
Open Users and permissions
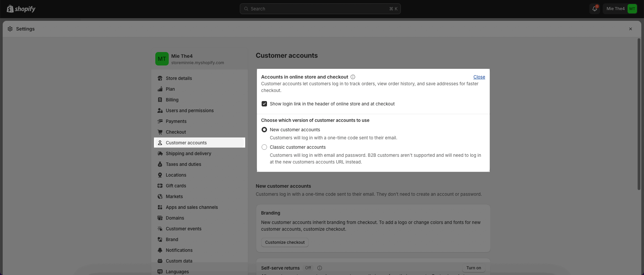[x=200, y=110]
